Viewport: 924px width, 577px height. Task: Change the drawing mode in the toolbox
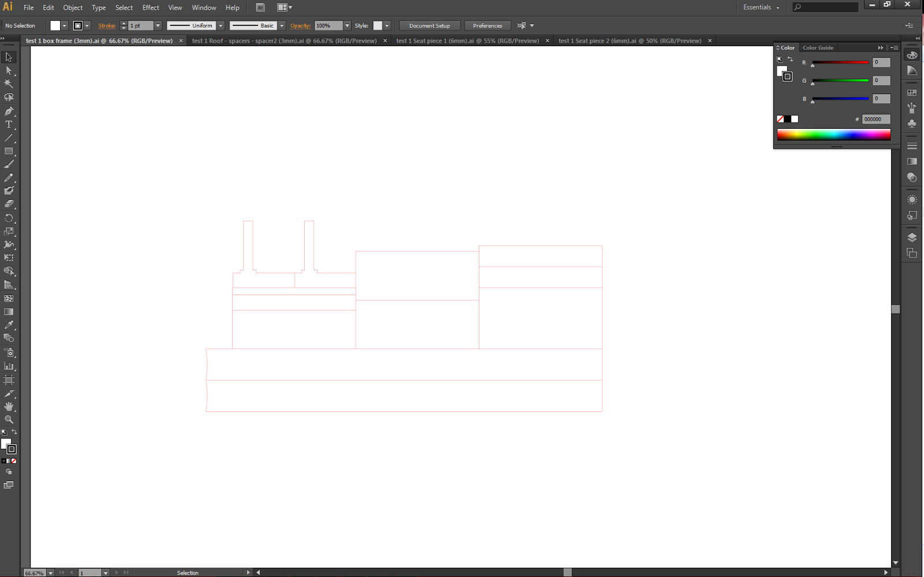9,472
